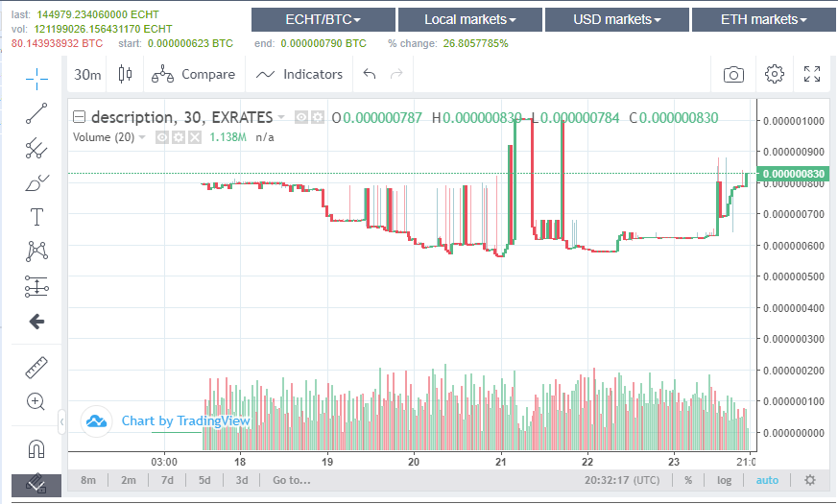Open chart settings gear in top toolbar
The image size is (838, 504).
pos(774,75)
